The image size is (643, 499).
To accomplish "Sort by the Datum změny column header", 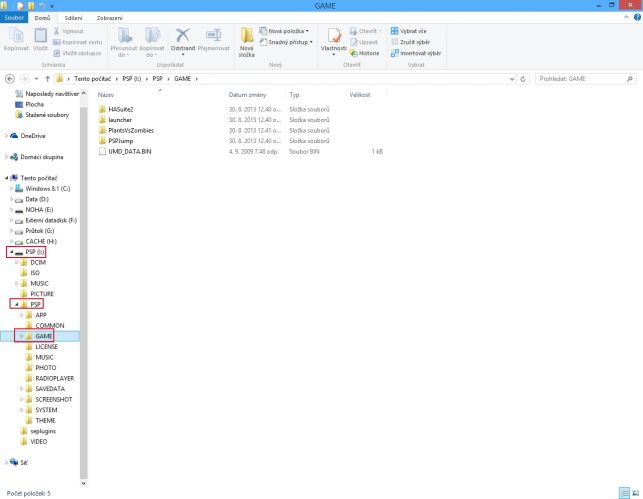I will [x=247, y=95].
